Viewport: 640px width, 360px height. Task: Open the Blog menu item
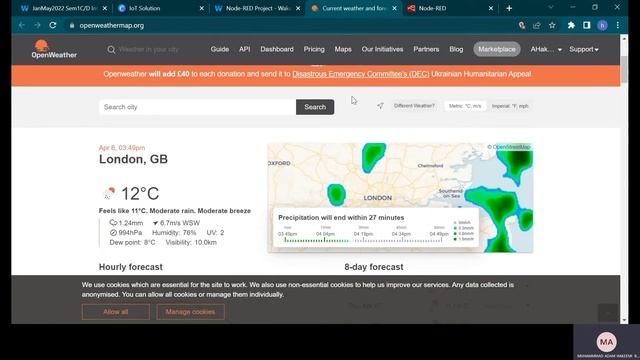coord(456,49)
